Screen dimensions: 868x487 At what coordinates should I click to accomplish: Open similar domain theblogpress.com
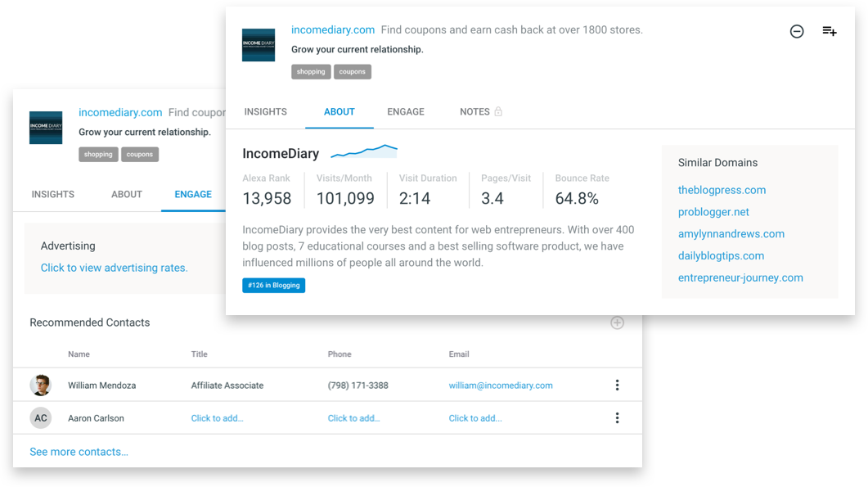(x=722, y=190)
